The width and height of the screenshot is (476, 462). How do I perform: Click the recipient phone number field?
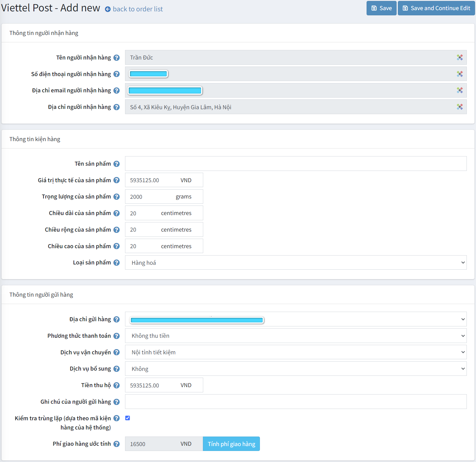(296, 74)
